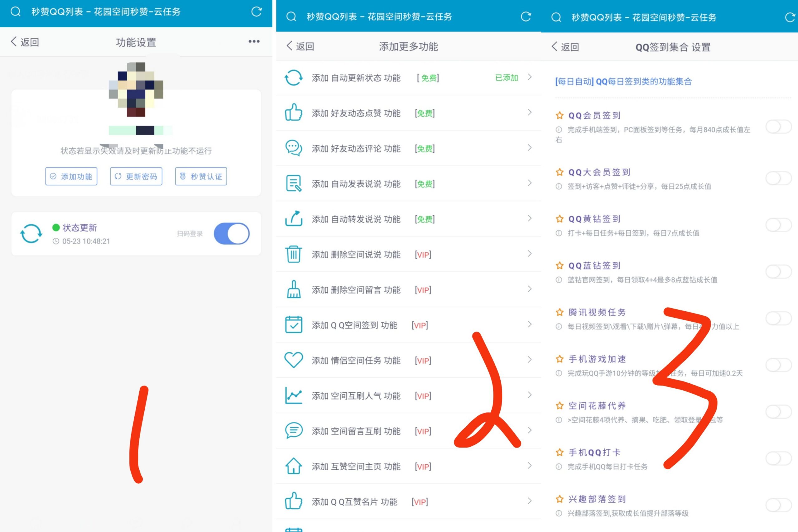Enable the 腾讯视频任务 switch

point(779,318)
